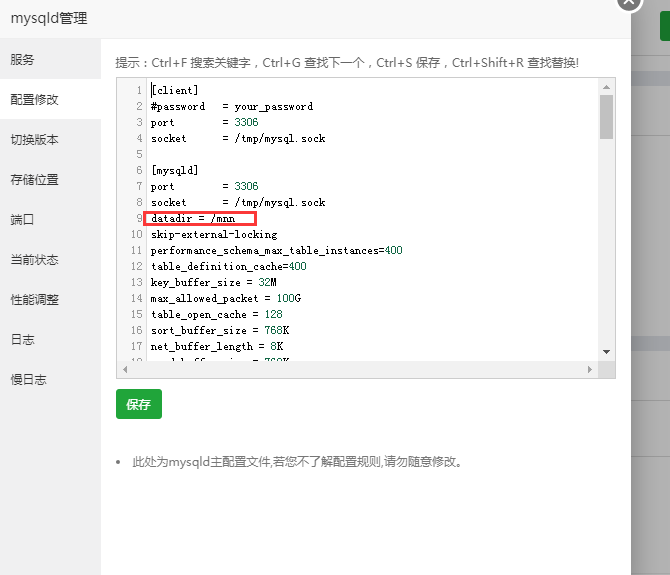Click the horizontal scroll-right arrow
The image size is (670, 575).
(590, 370)
